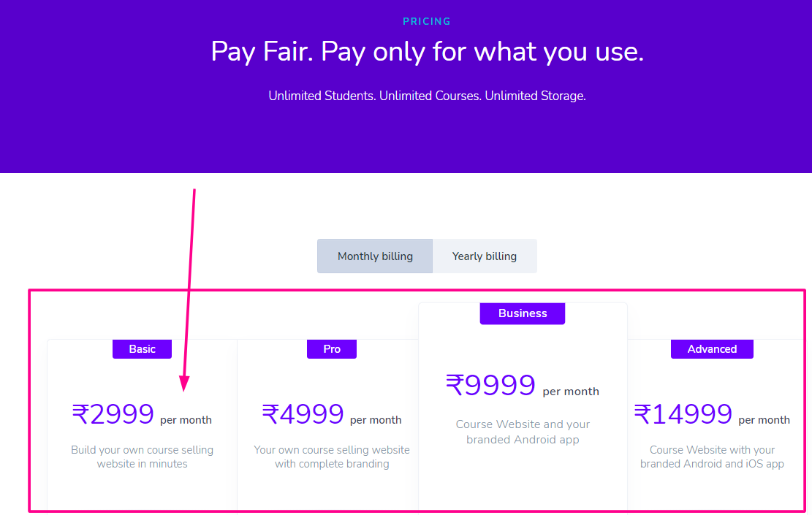Select the Monthly billing option
This screenshot has width=812, height=515.
375,256
